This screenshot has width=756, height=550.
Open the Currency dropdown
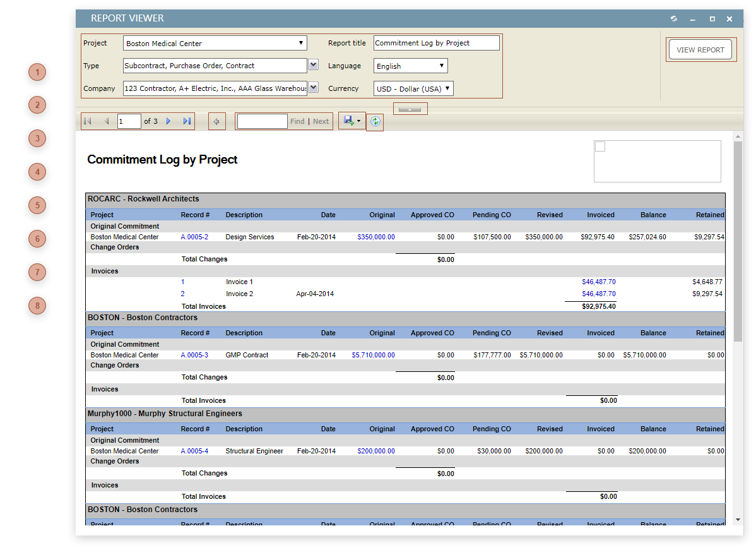pyautogui.click(x=413, y=88)
